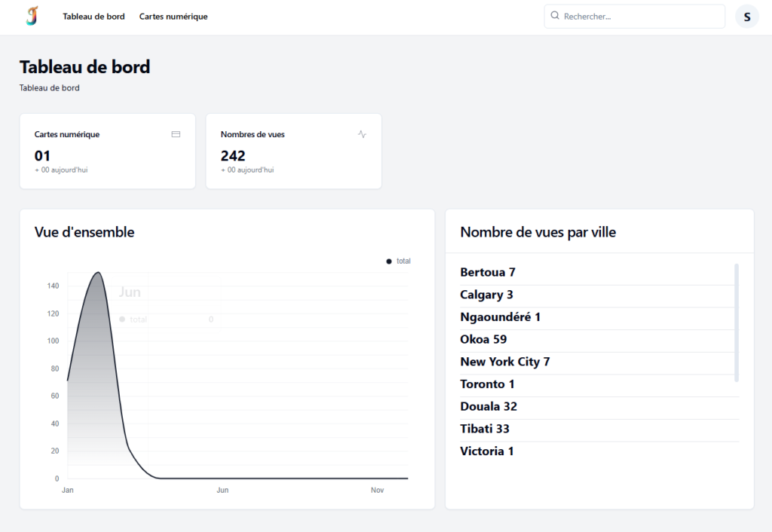Select the Nombres de vues stat card
The width and height of the screenshot is (772, 532).
pyautogui.click(x=293, y=151)
